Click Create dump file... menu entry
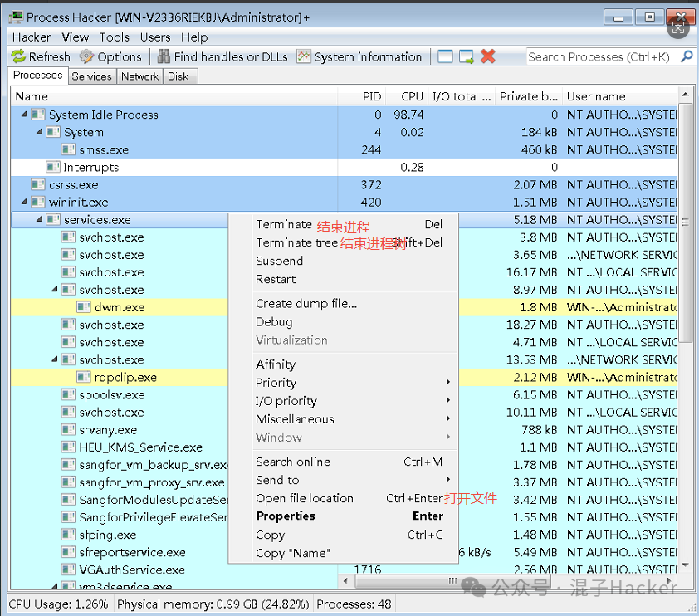 (x=306, y=304)
